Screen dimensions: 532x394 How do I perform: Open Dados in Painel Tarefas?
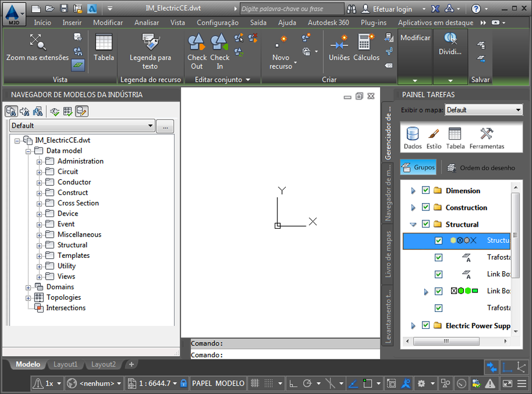click(413, 138)
